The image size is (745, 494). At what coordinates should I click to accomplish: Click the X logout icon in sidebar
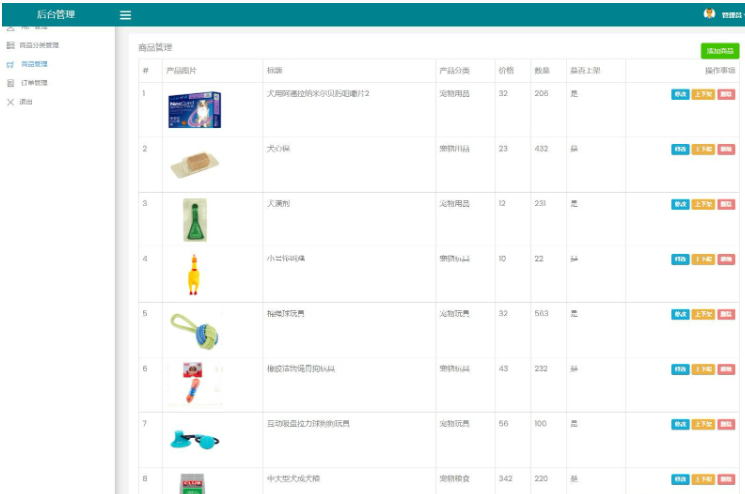coord(10,102)
